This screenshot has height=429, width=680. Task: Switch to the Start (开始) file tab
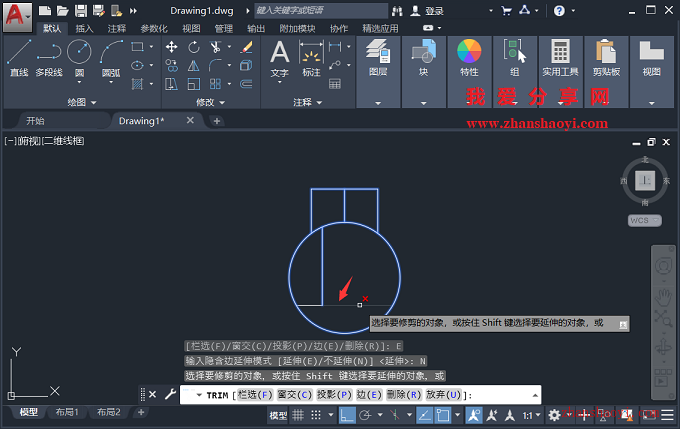[x=36, y=121]
